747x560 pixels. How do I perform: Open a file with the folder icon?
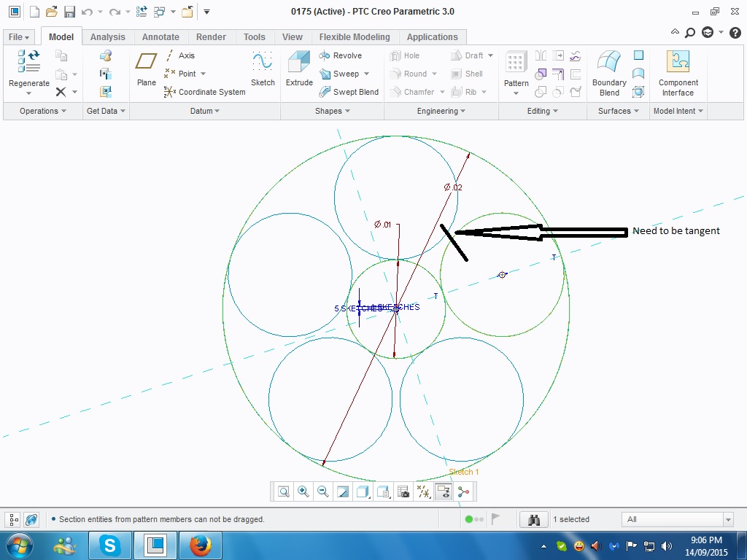click(52, 12)
